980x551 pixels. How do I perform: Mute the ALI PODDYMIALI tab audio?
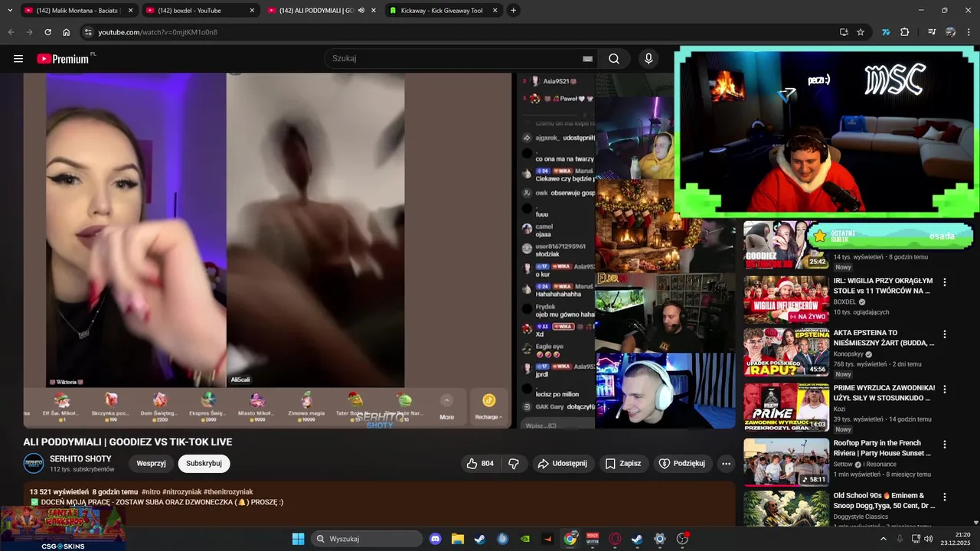[x=361, y=10]
